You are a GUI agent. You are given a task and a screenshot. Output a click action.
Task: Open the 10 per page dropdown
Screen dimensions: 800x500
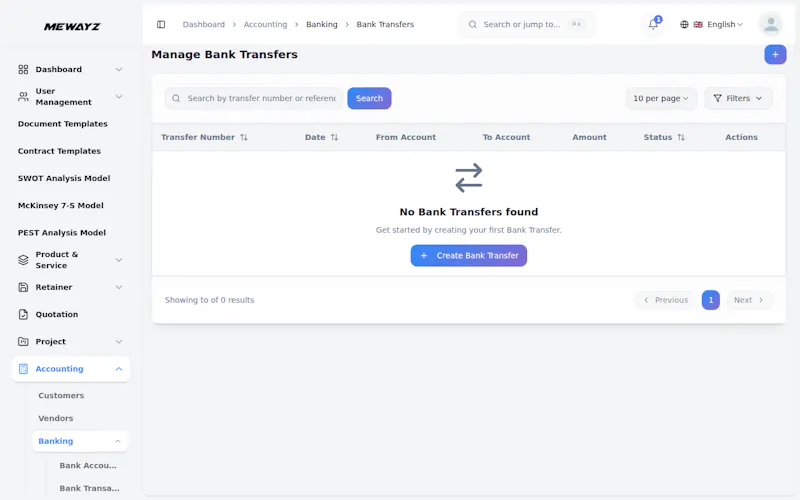661,98
